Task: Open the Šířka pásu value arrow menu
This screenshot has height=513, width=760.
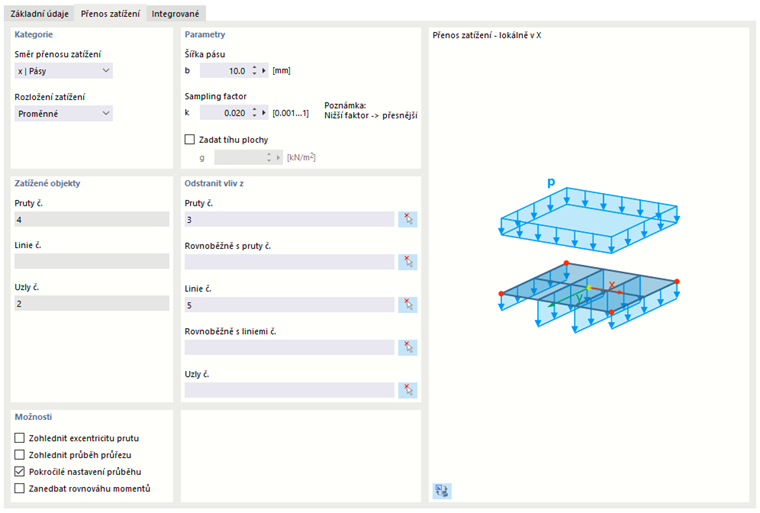Action: [265, 71]
